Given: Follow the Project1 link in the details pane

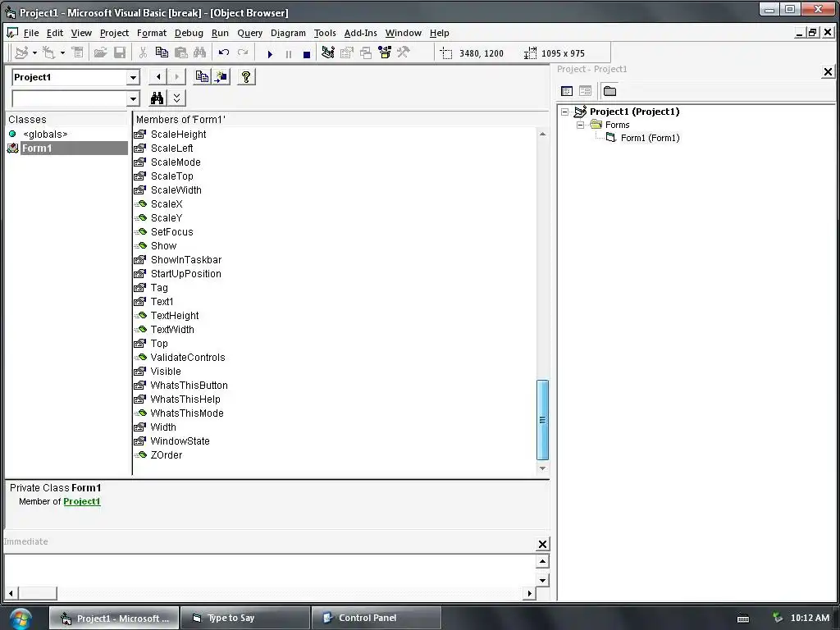Looking at the screenshot, I should pyautogui.click(x=82, y=501).
